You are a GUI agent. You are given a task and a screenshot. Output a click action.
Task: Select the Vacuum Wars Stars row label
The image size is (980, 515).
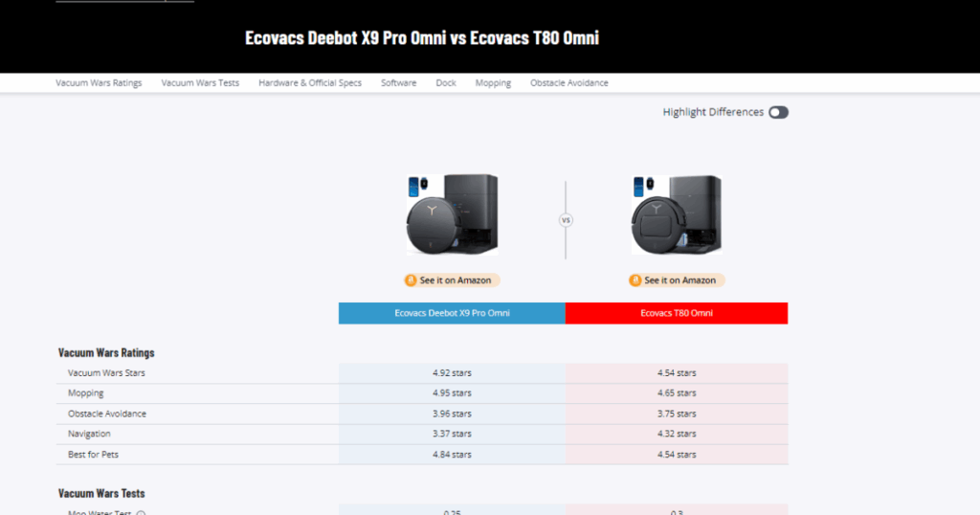106,373
